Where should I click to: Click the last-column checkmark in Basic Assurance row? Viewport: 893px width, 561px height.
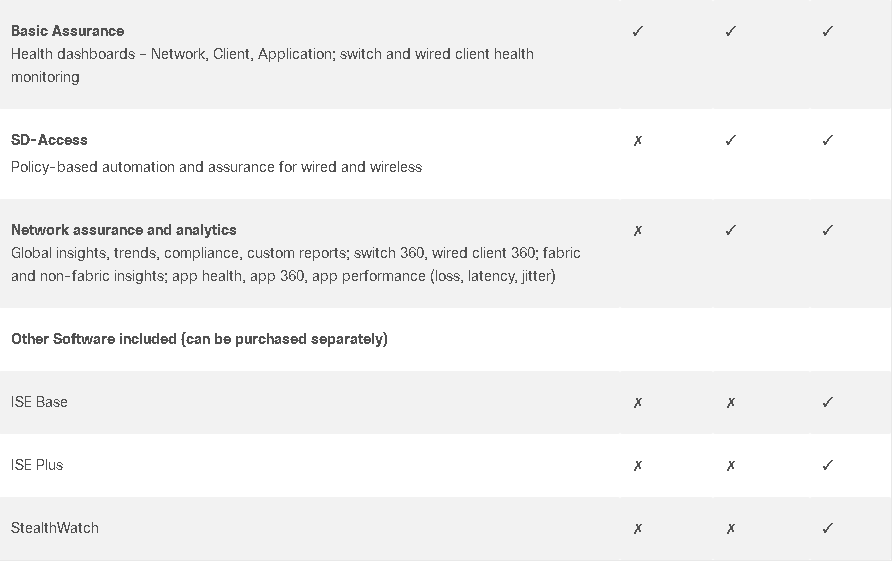point(828,31)
